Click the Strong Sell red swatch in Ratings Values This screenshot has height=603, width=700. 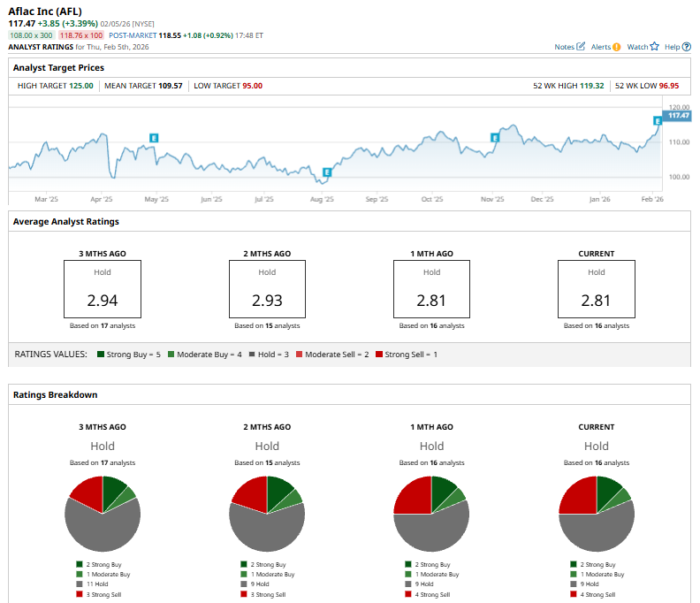379,355
